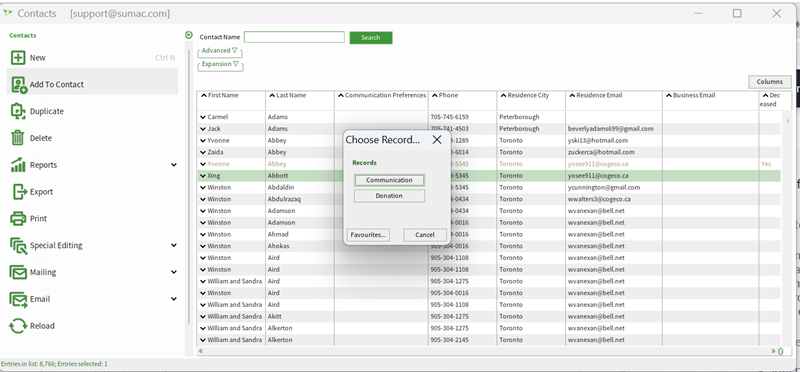Screen dimensions: 800x372
Task: Click the Duplicate icon in sidebar
Action: (x=18, y=111)
